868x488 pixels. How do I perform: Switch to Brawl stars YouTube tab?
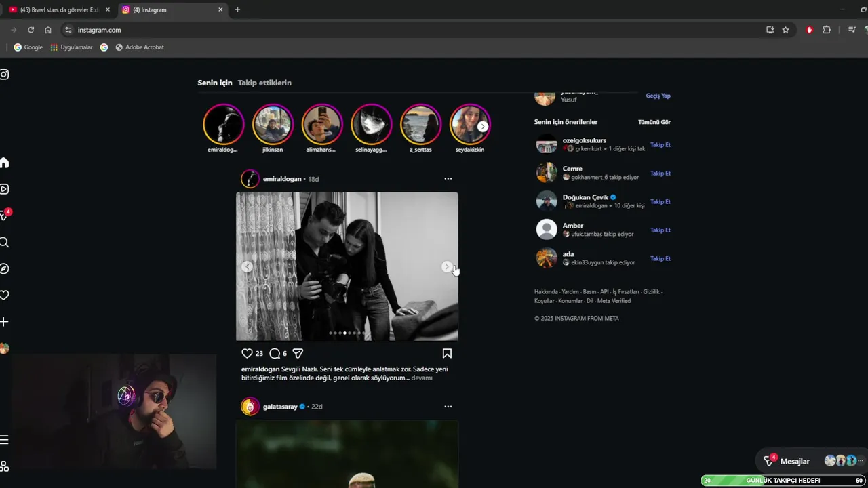(x=60, y=9)
